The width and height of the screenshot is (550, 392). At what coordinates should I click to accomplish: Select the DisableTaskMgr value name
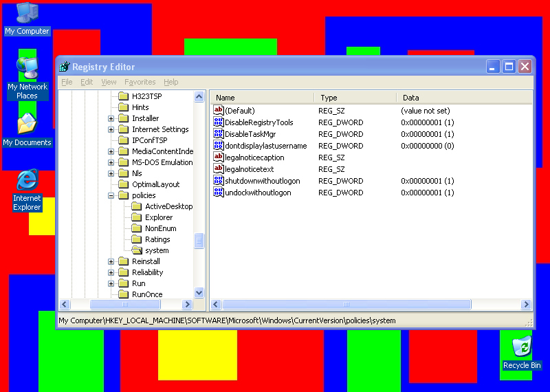(250, 134)
